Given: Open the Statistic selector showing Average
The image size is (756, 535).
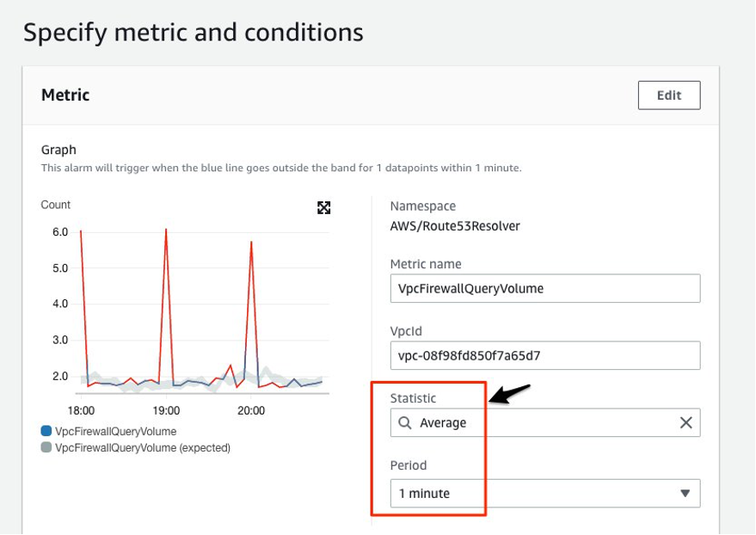Looking at the screenshot, I should pyautogui.click(x=545, y=422).
